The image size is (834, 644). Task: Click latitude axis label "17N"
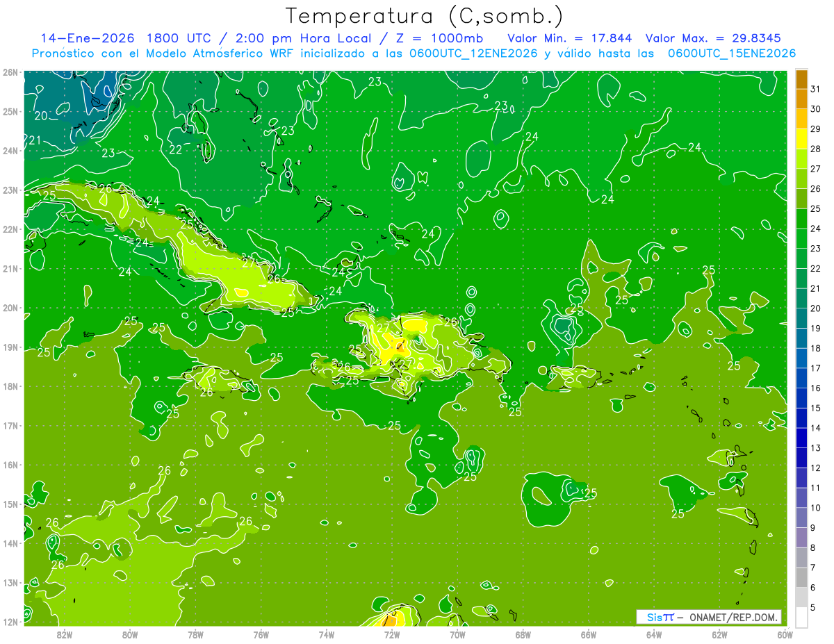click(10, 426)
